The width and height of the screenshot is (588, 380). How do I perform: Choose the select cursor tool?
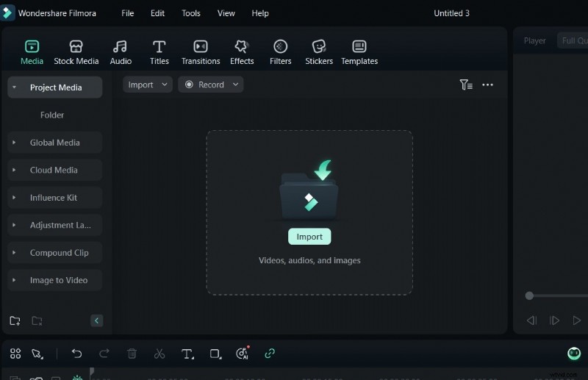(37, 354)
